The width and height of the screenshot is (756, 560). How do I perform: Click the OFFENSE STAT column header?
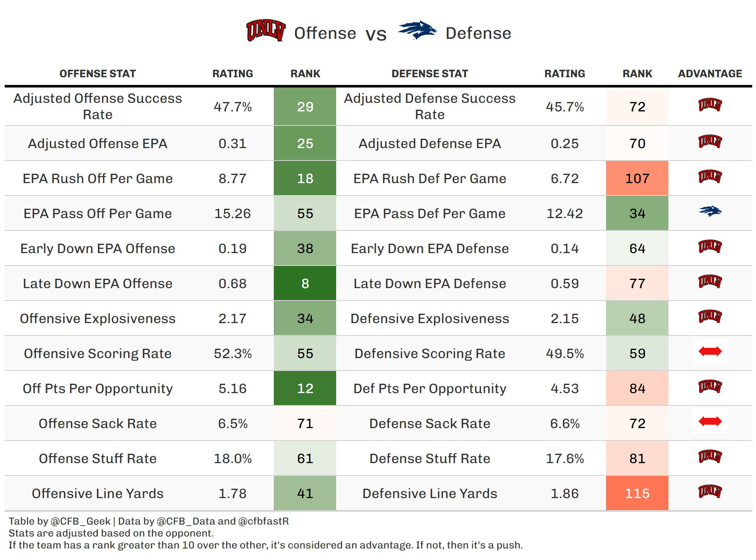pos(97,74)
